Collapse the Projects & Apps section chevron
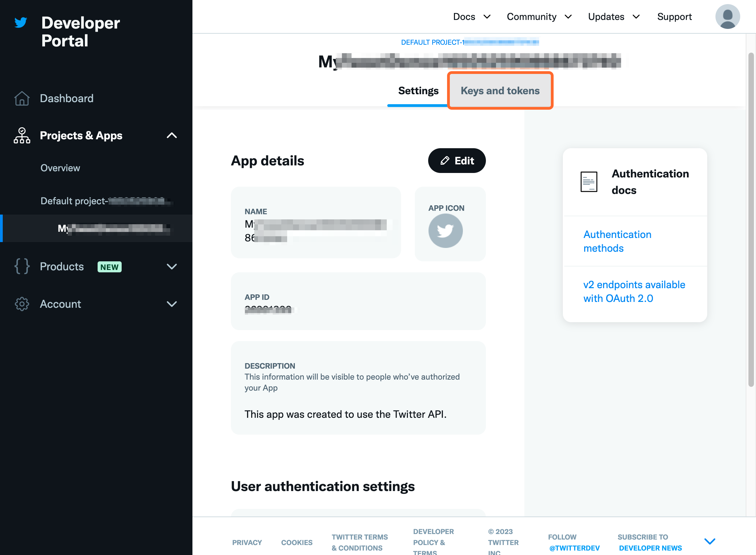 tap(172, 135)
